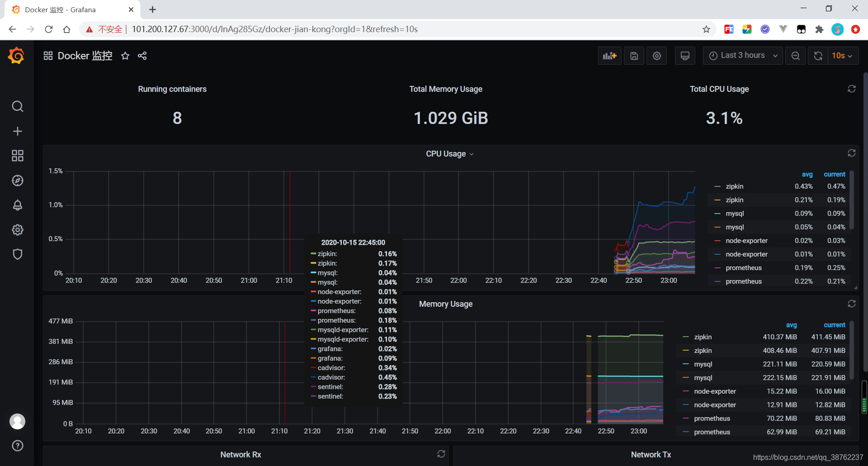The width and height of the screenshot is (868, 466).
Task: Toggle node-exporter 0.02% series in CPU legend
Action: tap(746, 241)
